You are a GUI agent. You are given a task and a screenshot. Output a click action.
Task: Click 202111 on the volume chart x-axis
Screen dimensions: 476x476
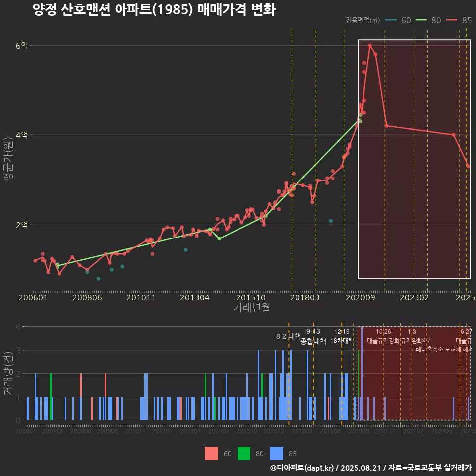click(x=385, y=431)
